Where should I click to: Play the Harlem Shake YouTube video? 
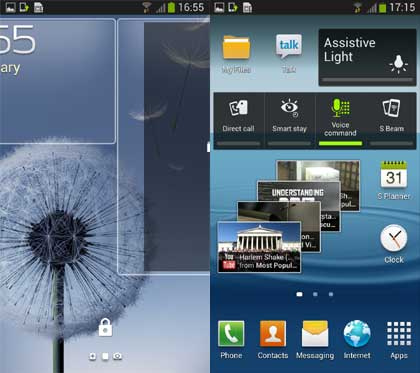pos(259,248)
